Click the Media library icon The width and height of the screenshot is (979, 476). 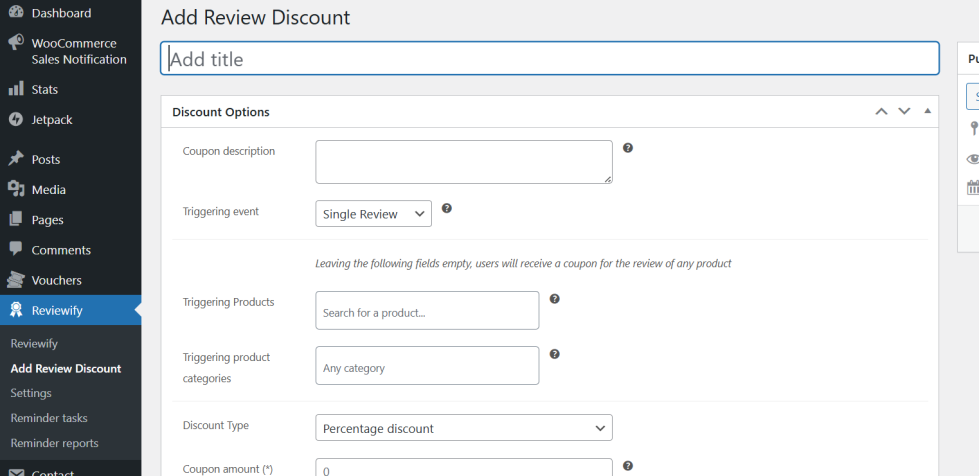point(16,189)
